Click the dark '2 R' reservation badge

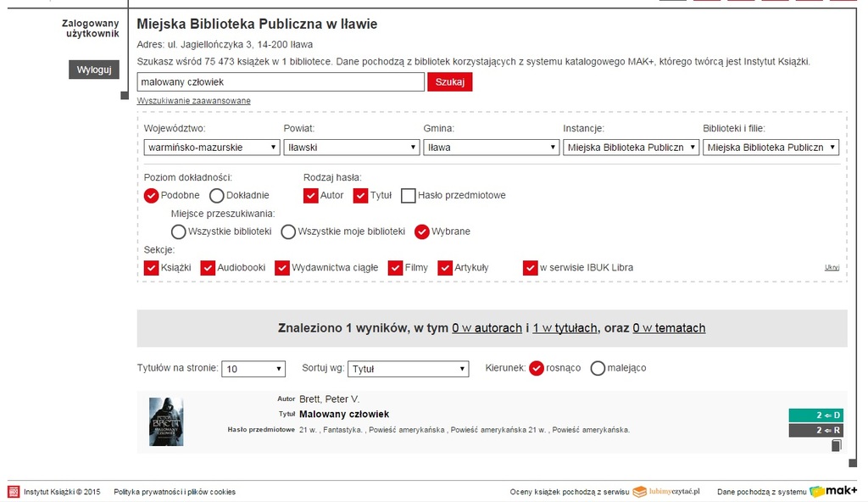(816, 431)
